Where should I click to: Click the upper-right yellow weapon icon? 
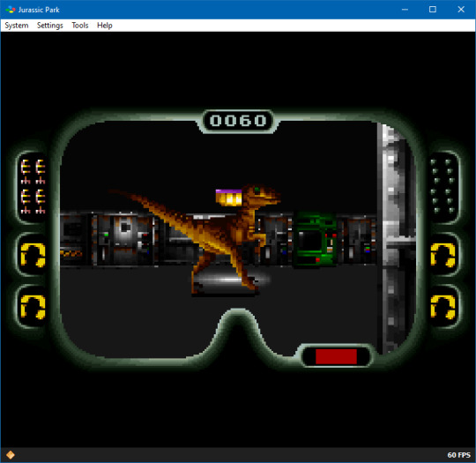point(443,255)
